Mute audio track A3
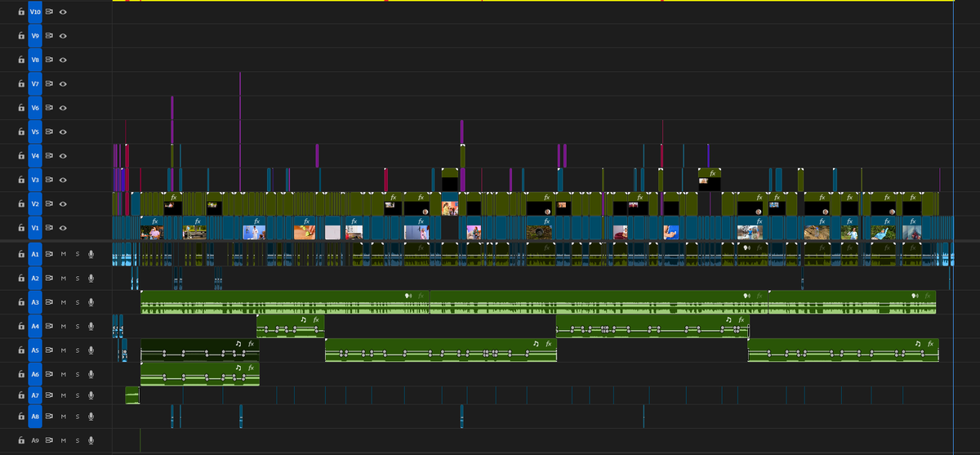Screen dimensions: 980x455 64,302
